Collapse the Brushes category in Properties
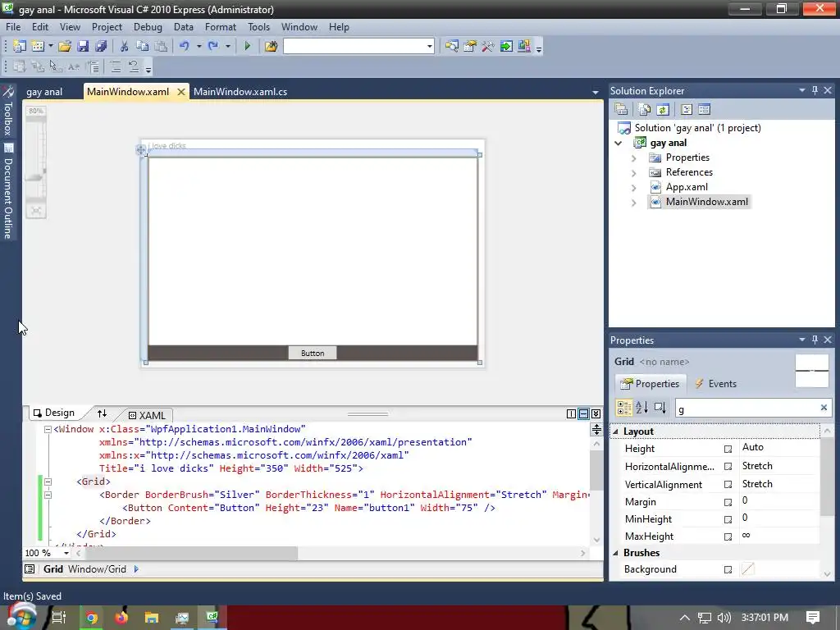Screen dimensions: 840x630 (615, 553)
